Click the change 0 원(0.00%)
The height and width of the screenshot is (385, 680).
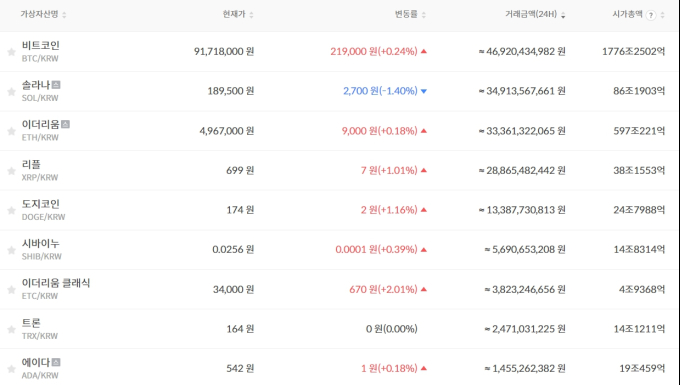click(x=392, y=329)
